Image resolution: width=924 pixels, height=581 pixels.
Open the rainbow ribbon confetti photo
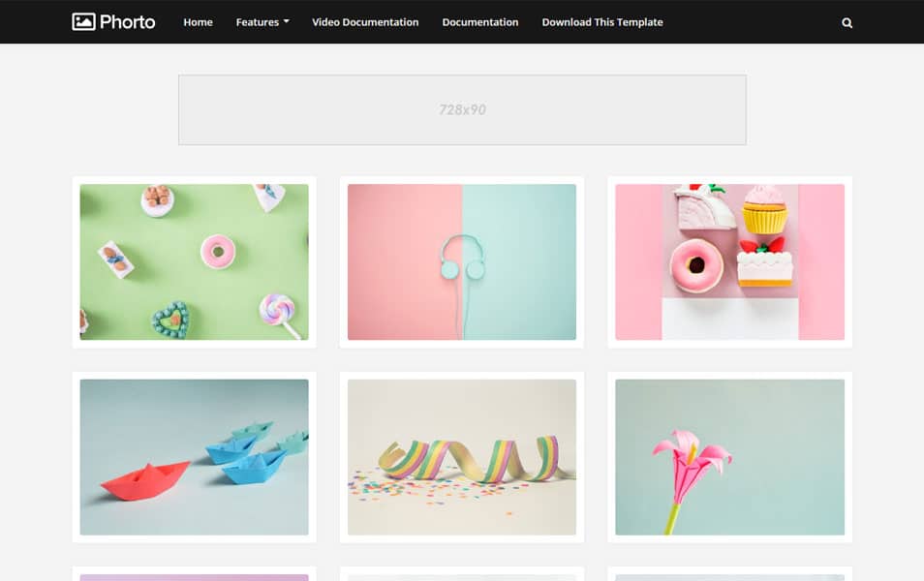pyautogui.click(x=462, y=457)
